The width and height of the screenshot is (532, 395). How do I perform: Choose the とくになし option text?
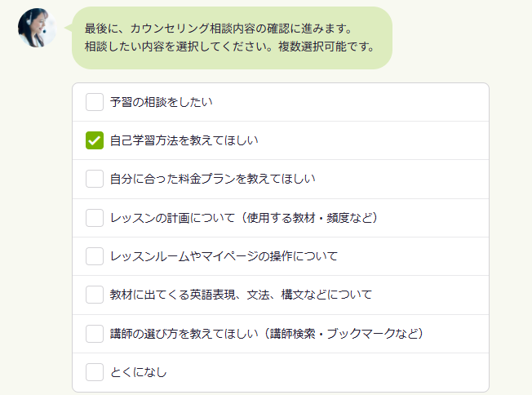click(x=138, y=372)
